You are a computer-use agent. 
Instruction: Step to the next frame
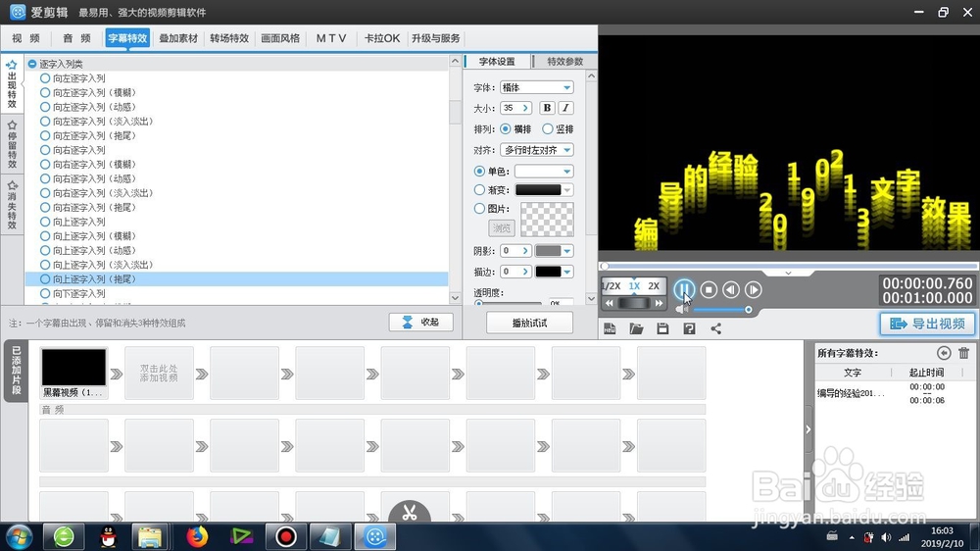[753, 289]
